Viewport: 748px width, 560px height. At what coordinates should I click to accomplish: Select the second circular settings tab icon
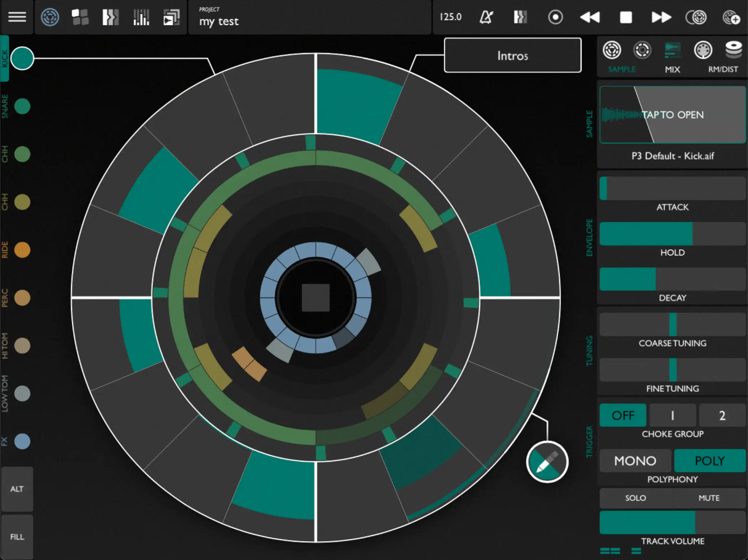[x=642, y=50]
